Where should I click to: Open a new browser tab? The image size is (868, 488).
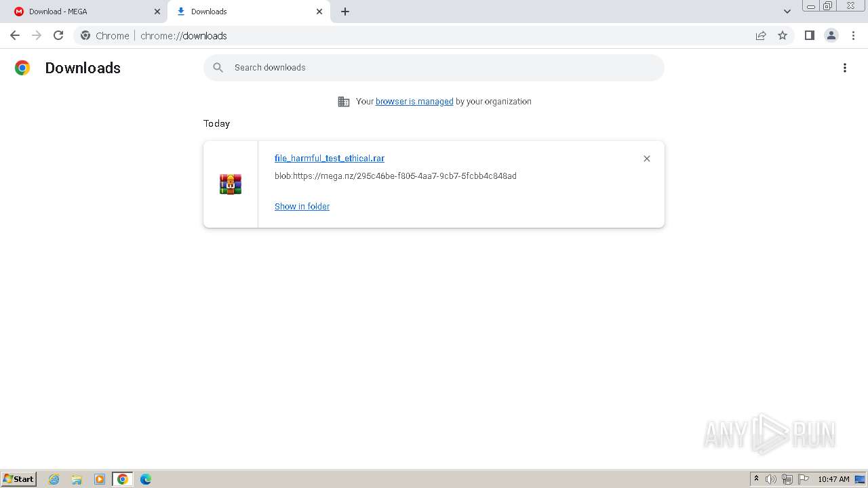pyautogui.click(x=345, y=12)
